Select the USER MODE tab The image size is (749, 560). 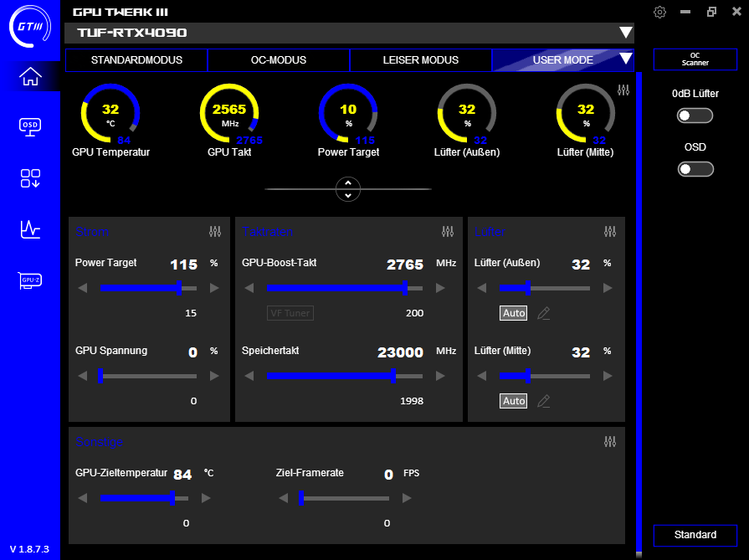click(x=562, y=60)
